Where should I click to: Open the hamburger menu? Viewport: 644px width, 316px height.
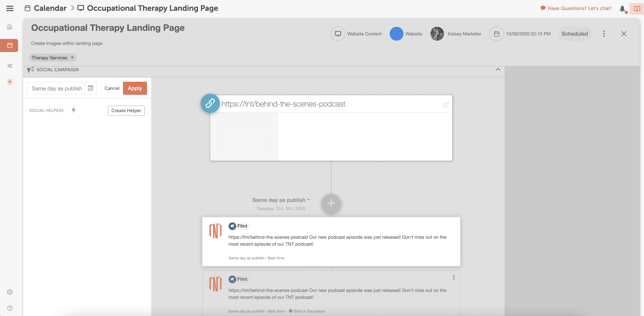pos(10,8)
